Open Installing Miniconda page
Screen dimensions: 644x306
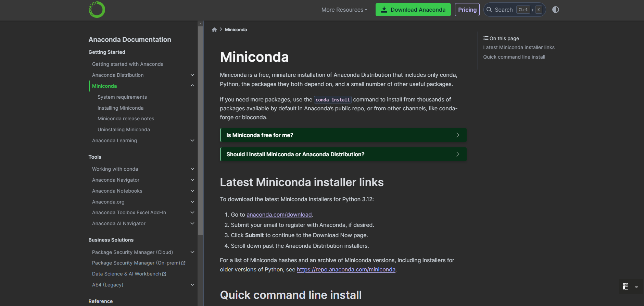pos(121,108)
